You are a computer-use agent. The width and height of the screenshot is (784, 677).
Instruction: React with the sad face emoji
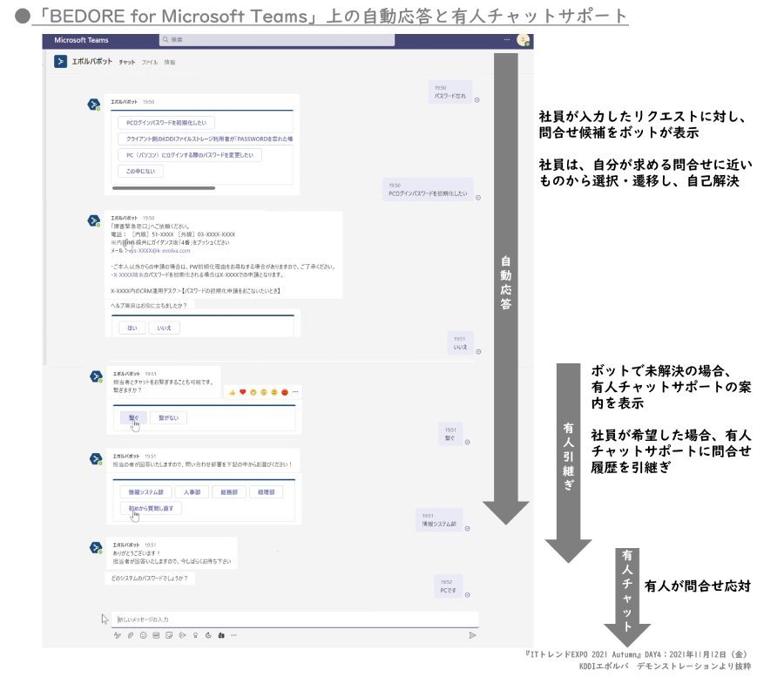(x=274, y=392)
